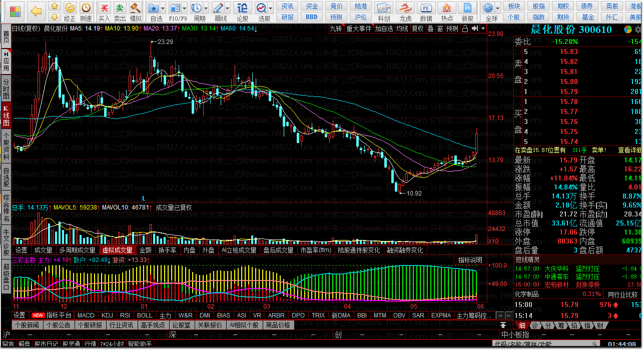Toggle the 叠 overlay button
The image size is (644, 350).
[x=430, y=28]
